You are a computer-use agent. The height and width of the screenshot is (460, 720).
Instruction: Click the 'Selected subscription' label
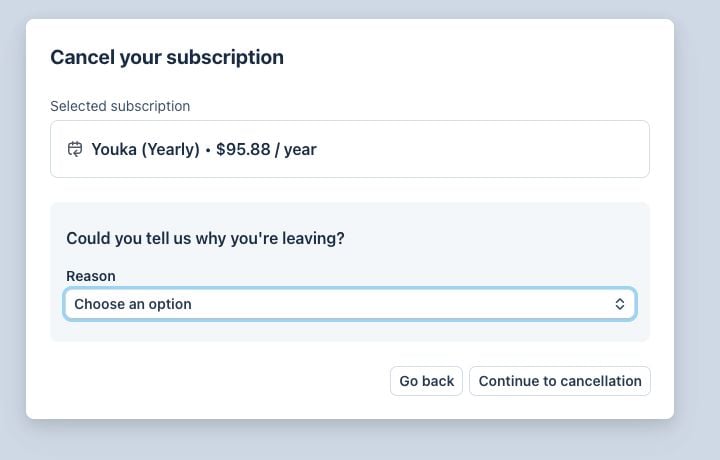point(120,106)
